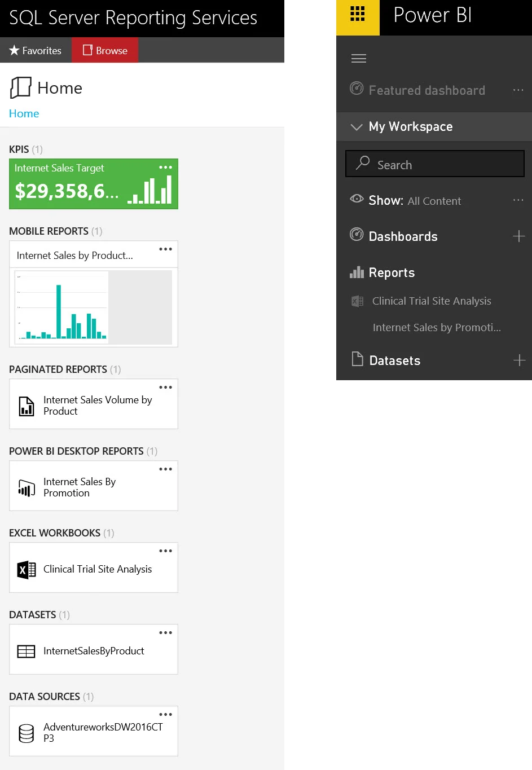Click the Reports bar chart icon
Screen dimensions: 532x770
[x=357, y=272]
